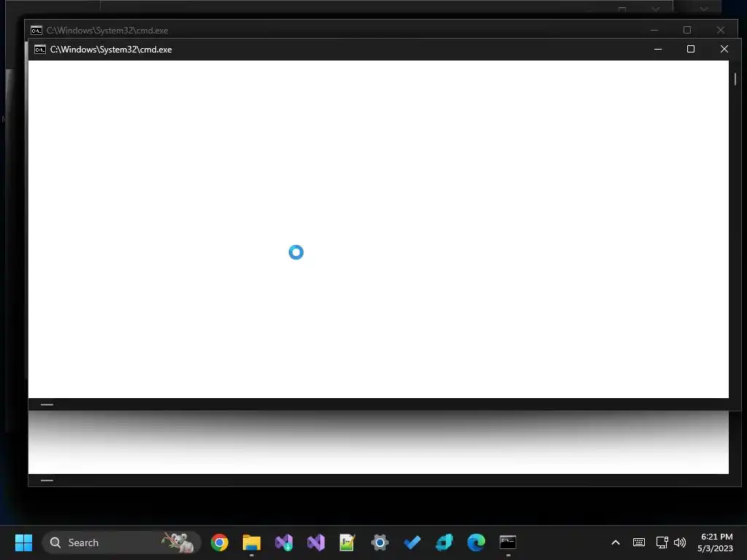Click the back cmd.exe title bar text
This screenshot has height=560, width=747.
click(x=107, y=31)
